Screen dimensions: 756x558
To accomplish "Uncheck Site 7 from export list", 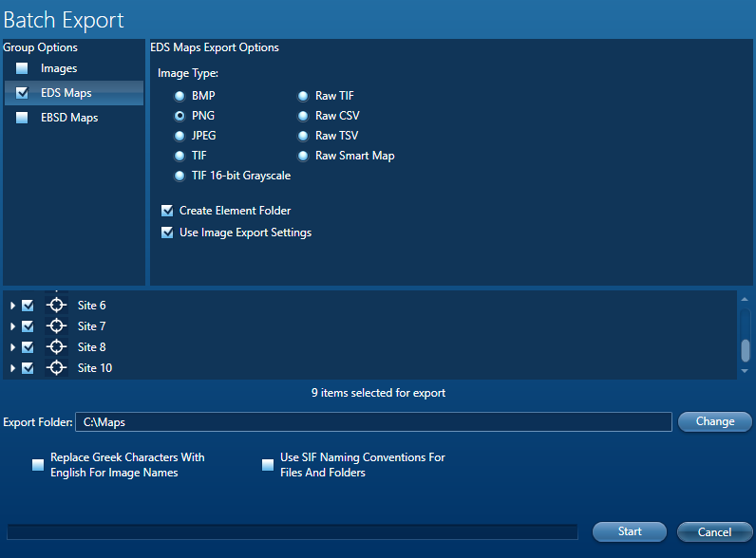I will pos(28,326).
